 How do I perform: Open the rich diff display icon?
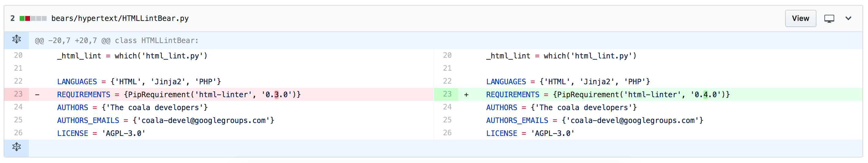829,18
